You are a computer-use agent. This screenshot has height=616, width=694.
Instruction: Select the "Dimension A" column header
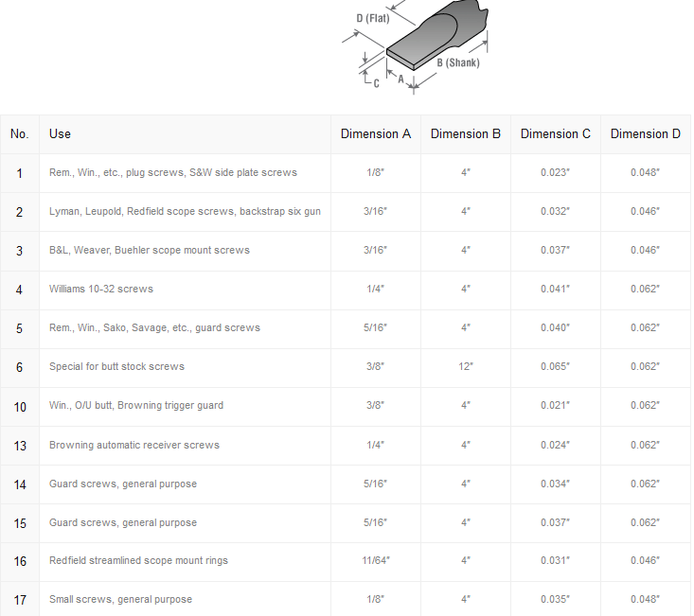(376, 134)
